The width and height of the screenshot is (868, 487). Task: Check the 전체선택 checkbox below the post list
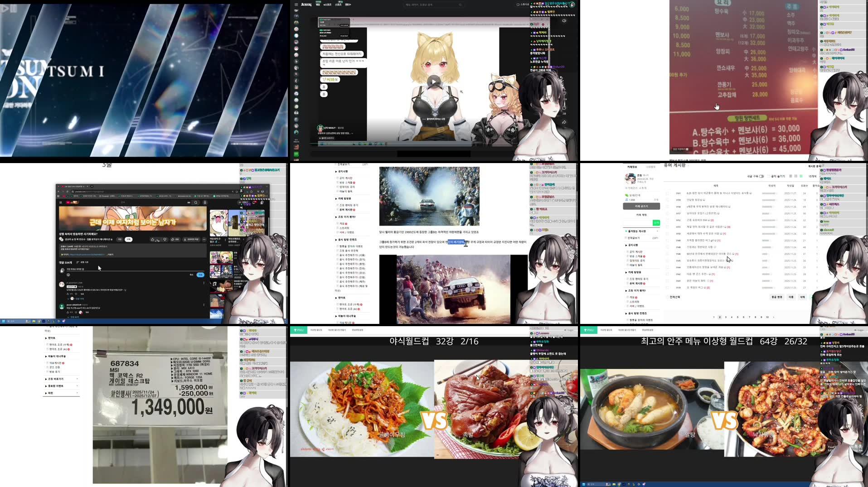click(667, 297)
